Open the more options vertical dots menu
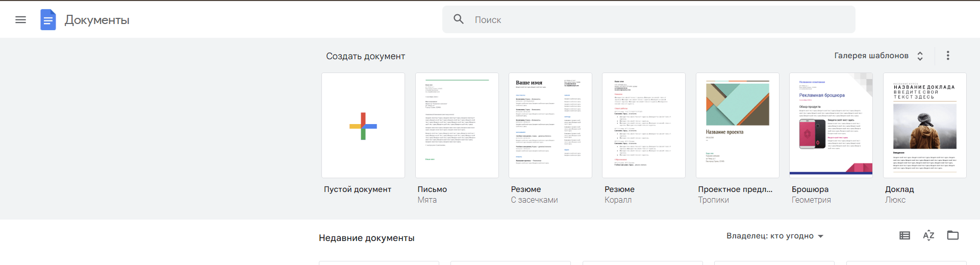Viewport: 980px width, 265px height. point(948,56)
